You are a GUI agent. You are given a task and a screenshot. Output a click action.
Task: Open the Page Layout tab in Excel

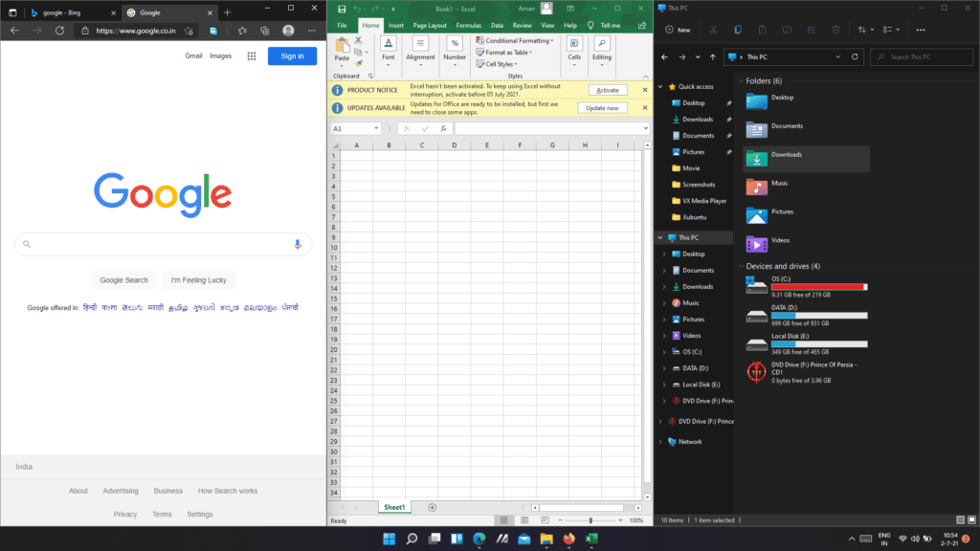click(430, 26)
